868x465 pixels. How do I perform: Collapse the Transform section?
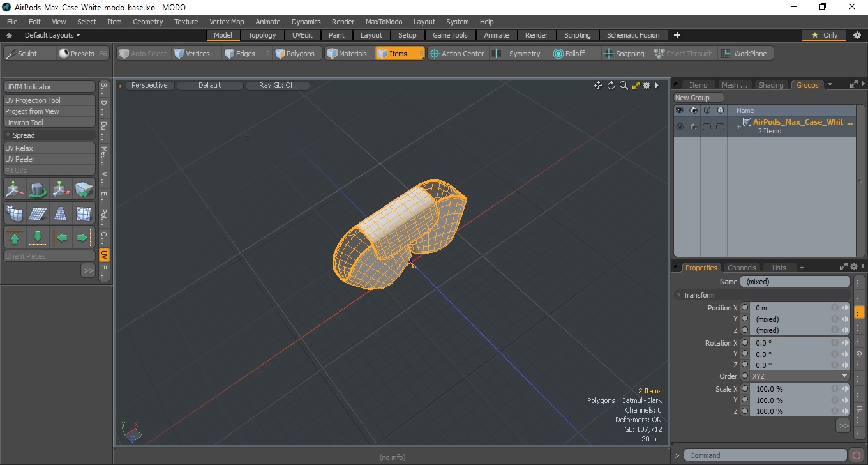coord(679,295)
